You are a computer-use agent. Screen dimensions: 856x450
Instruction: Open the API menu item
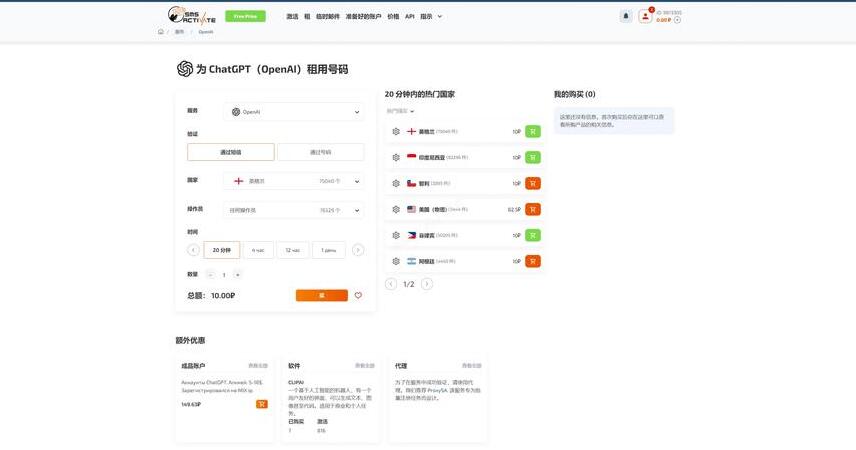click(x=409, y=17)
